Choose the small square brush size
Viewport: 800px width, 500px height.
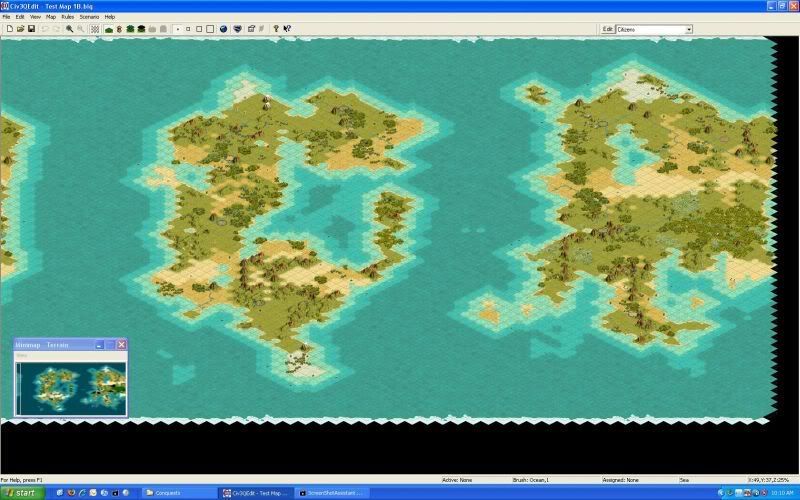point(188,29)
